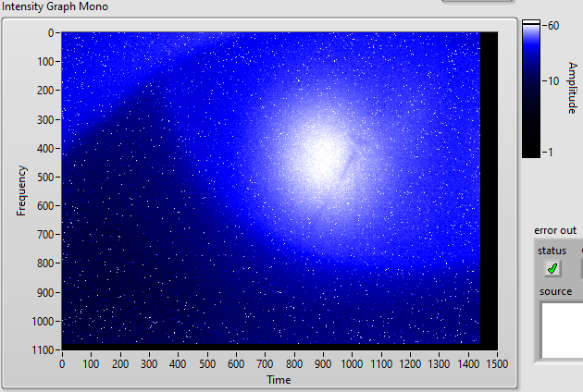Screen dimensions: 583x392
Task: Click the 1200 marker on Time axis
Action: tap(410, 363)
